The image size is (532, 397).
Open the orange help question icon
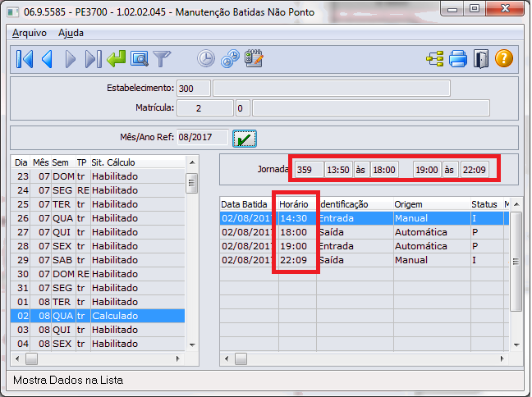click(504, 58)
